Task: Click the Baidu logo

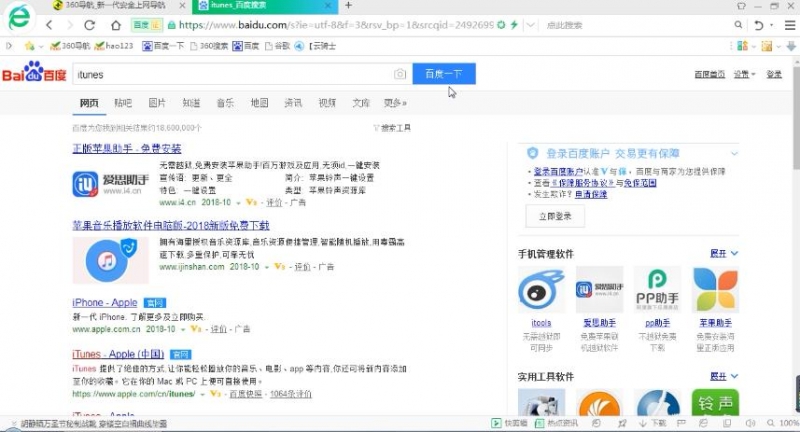Action: (34, 72)
